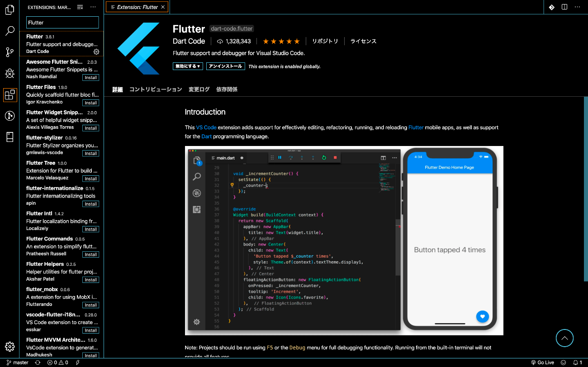Install the flutter-stylizer extension
Screen dimensions: 588x367
pos(91,154)
